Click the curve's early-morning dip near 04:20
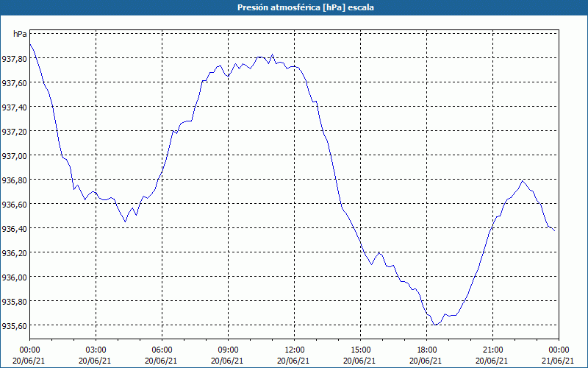Screen dimensions: 588x368 (125, 222)
